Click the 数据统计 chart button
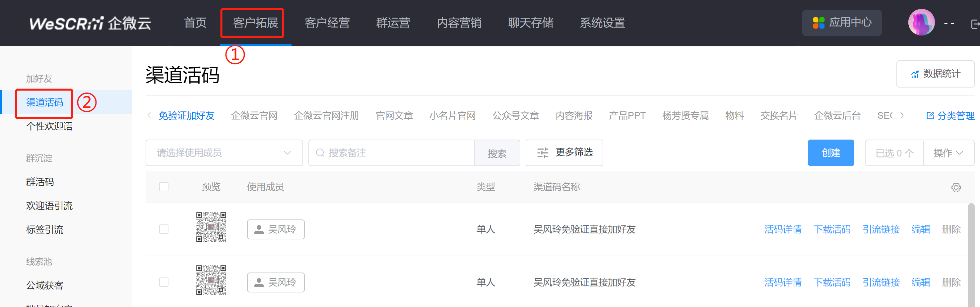 935,74
